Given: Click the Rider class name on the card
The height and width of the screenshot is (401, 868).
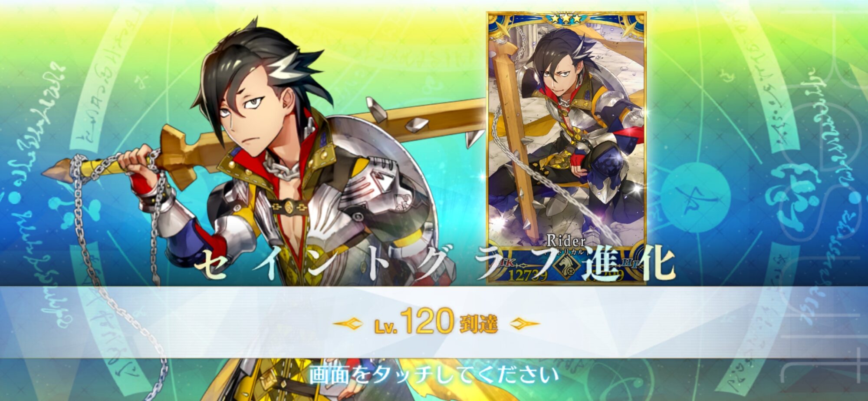Looking at the screenshot, I should (566, 240).
